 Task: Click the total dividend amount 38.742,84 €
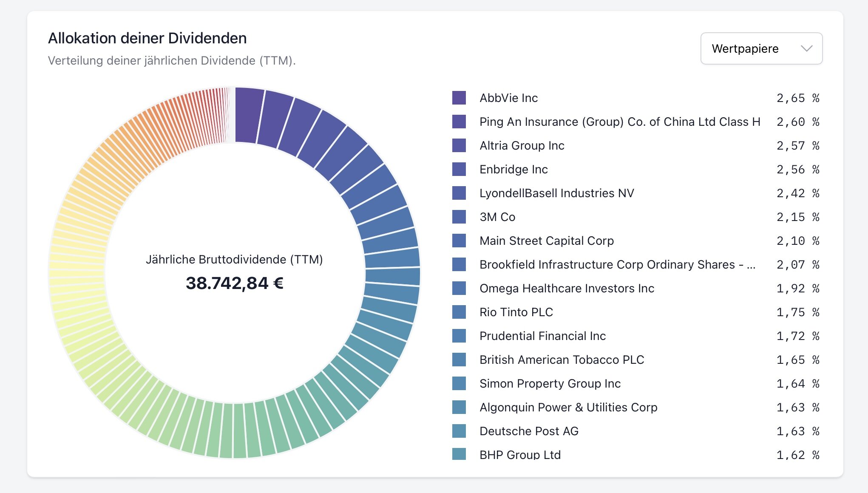235,283
